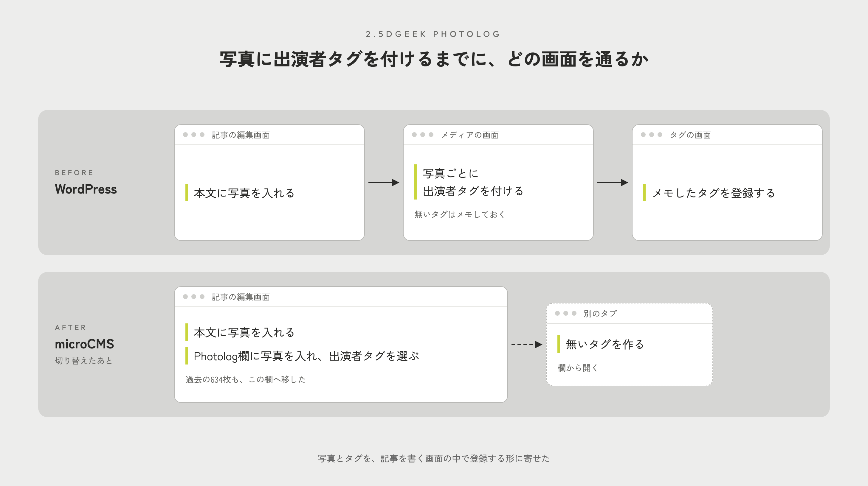The width and height of the screenshot is (868, 486).
Task: Select the text "Photolog欄に写真を入れ、出演者タグを選ぶ"
Action: 307,356
